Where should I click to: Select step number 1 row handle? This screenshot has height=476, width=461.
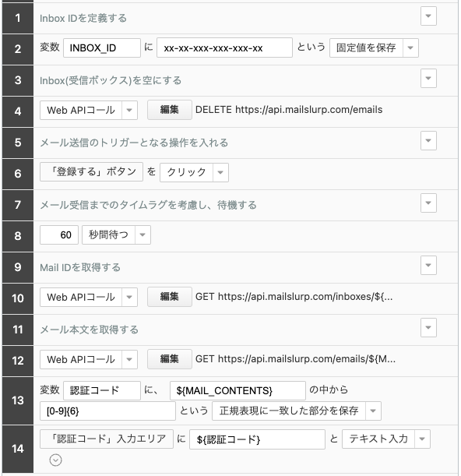[18, 18]
